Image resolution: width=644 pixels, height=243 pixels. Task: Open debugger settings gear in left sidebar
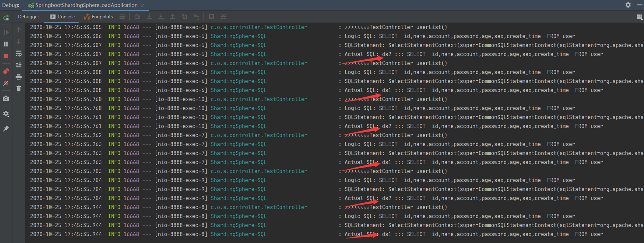[x=6, y=114]
